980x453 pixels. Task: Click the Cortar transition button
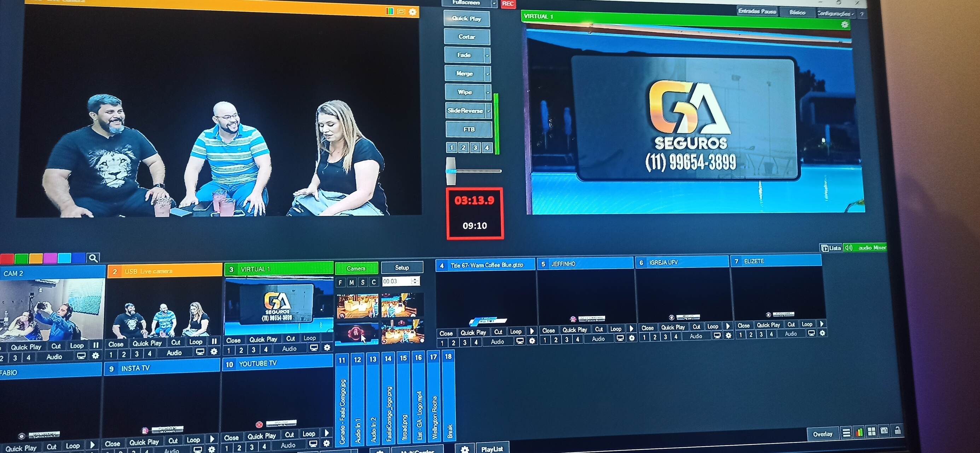point(467,37)
